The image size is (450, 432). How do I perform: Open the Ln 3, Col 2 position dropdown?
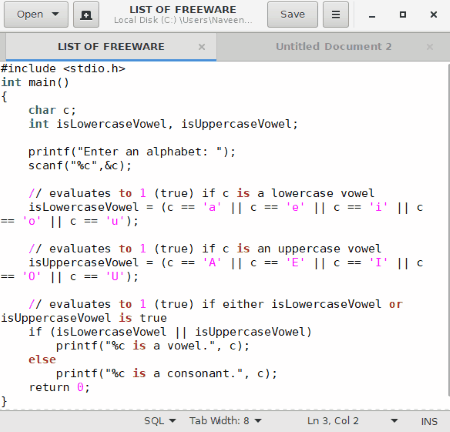click(352, 421)
